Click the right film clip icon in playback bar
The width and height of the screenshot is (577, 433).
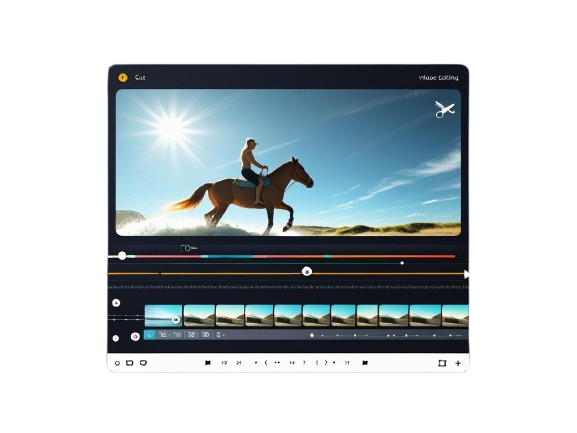click(365, 363)
